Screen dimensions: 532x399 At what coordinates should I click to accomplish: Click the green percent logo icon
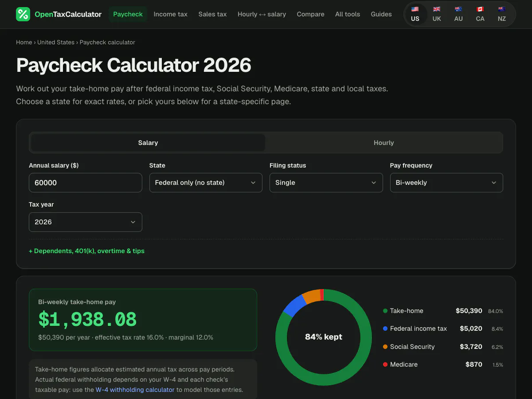tap(23, 14)
